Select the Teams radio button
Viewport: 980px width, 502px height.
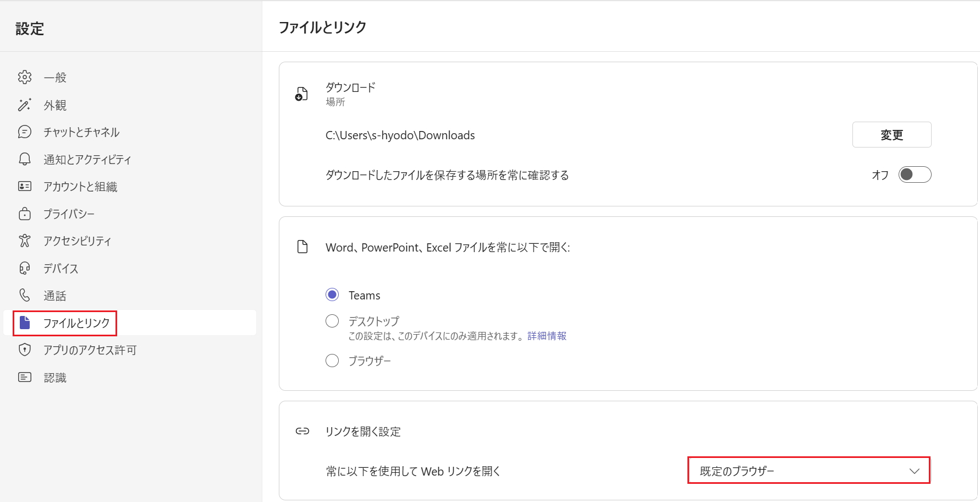(x=332, y=294)
